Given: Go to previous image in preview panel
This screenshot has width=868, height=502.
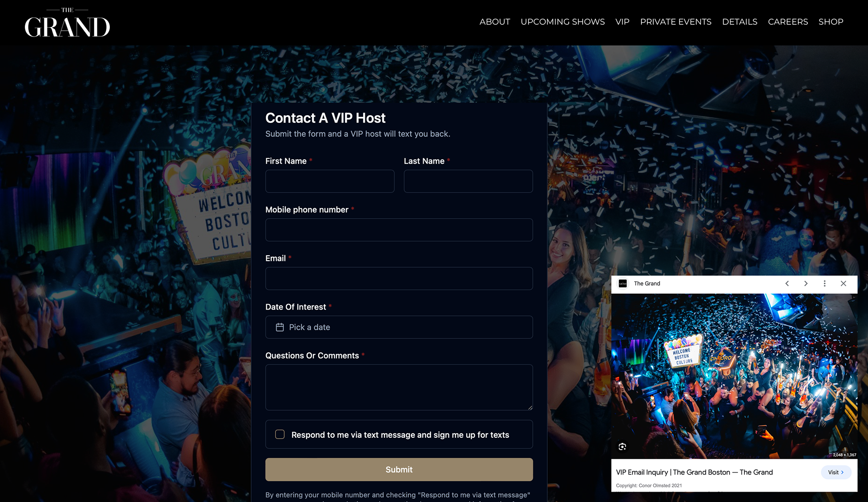Looking at the screenshot, I should [x=787, y=283].
